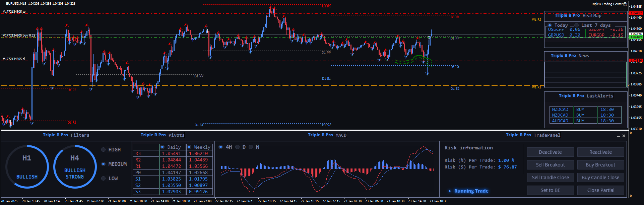This screenshot has width=644, height=205.
Task: Select Today option in HeatMap
Action: click(x=550, y=25)
